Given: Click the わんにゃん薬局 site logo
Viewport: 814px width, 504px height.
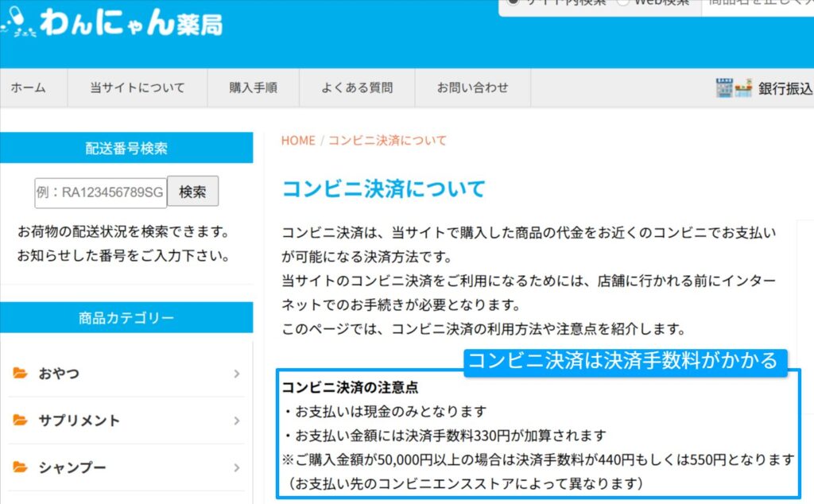Looking at the screenshot, I should point(111,21).
